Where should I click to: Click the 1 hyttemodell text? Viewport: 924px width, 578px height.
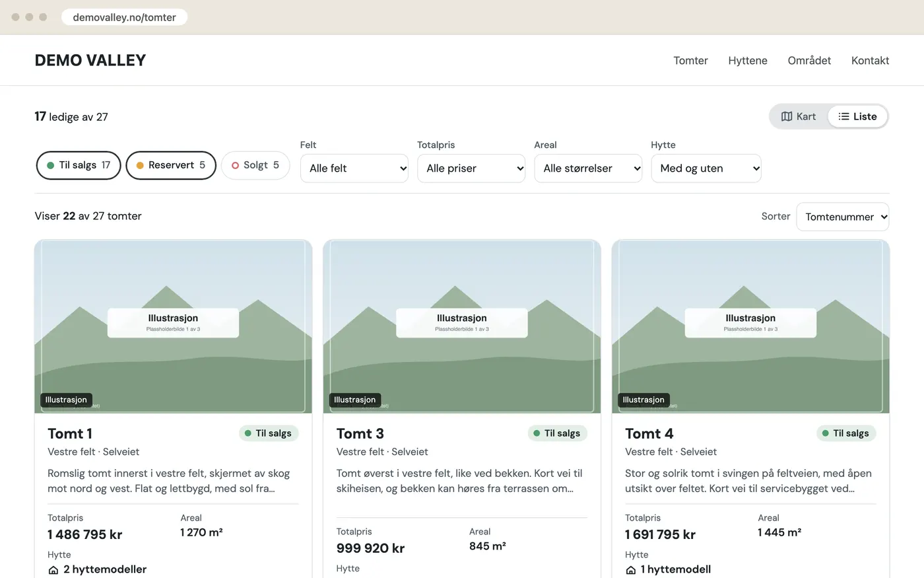click(x=676, y=569)
